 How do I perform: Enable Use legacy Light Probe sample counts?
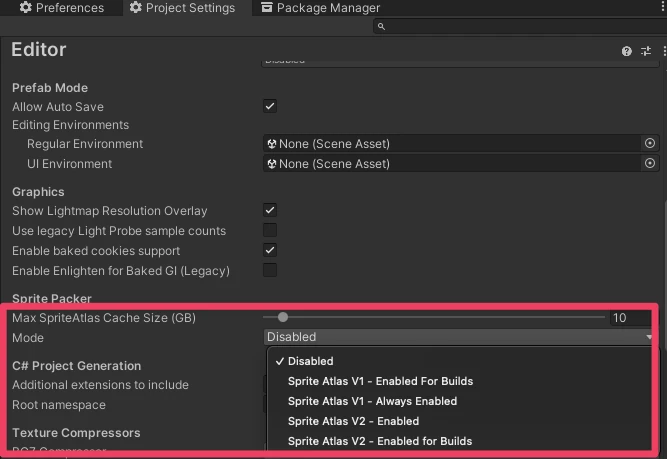pyautogui.click(x=270, y=230)
